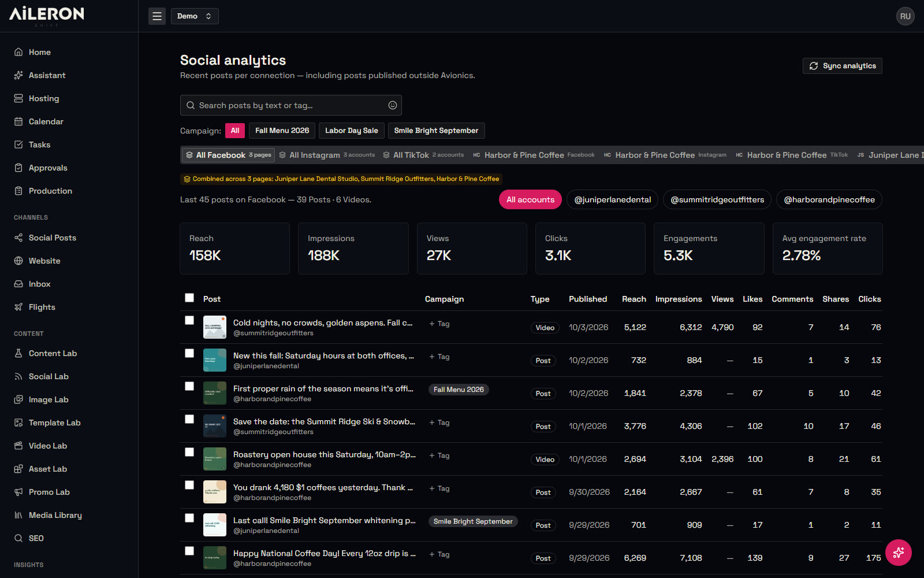Check the 'You drank 4,180 $1 coffees' checkbox
Viewport: 924px width, 578px height.
click(189, 485)
